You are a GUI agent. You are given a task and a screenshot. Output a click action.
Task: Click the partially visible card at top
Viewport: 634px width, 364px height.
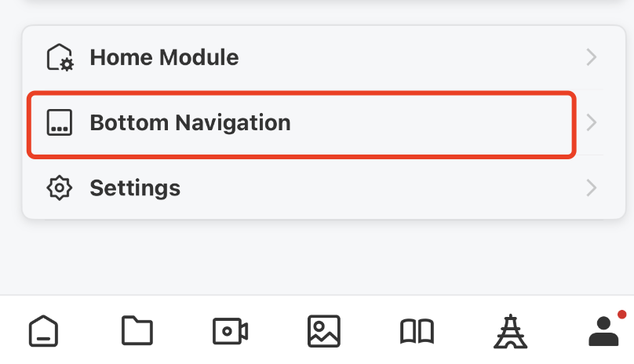pos(323,3)
